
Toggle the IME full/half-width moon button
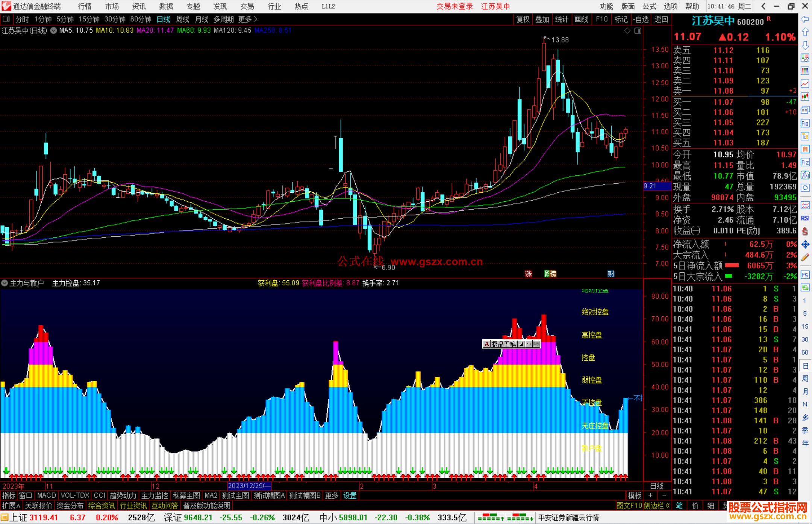coord(521,344)
